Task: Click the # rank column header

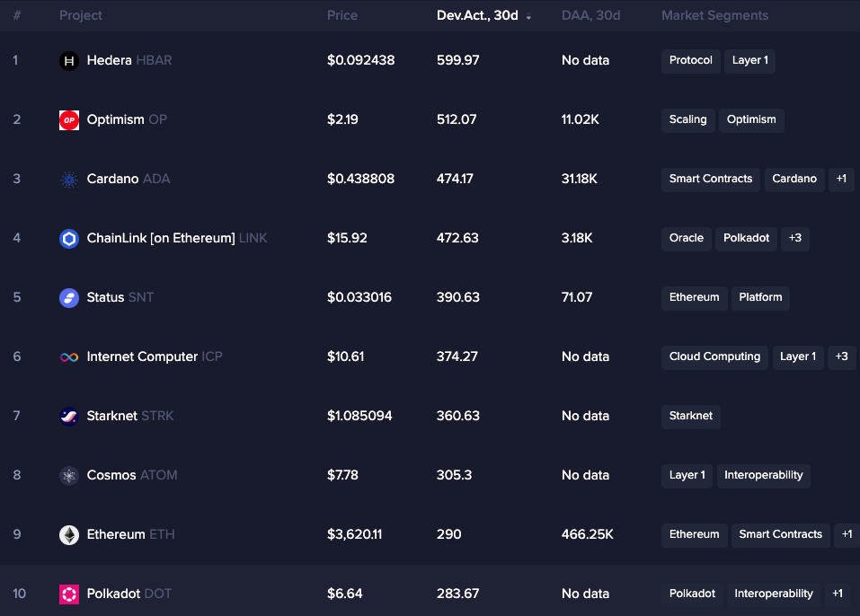Action: point(17,15)
